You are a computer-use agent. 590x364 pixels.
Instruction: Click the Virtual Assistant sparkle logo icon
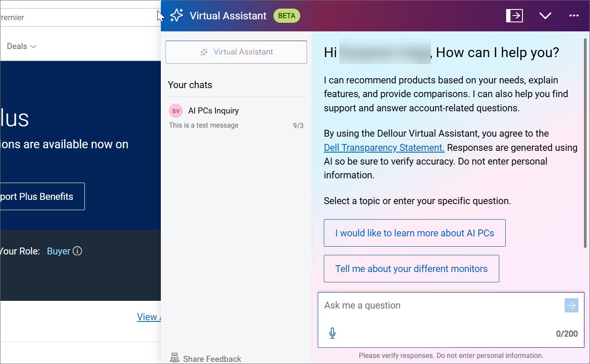(176, 15)
